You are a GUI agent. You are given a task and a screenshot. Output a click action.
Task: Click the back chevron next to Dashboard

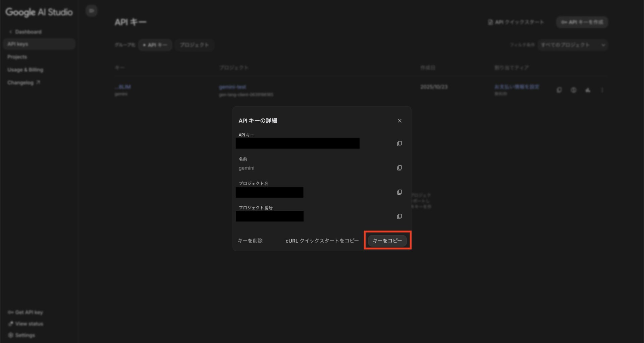pyautogui.click(x=10, y=31)
